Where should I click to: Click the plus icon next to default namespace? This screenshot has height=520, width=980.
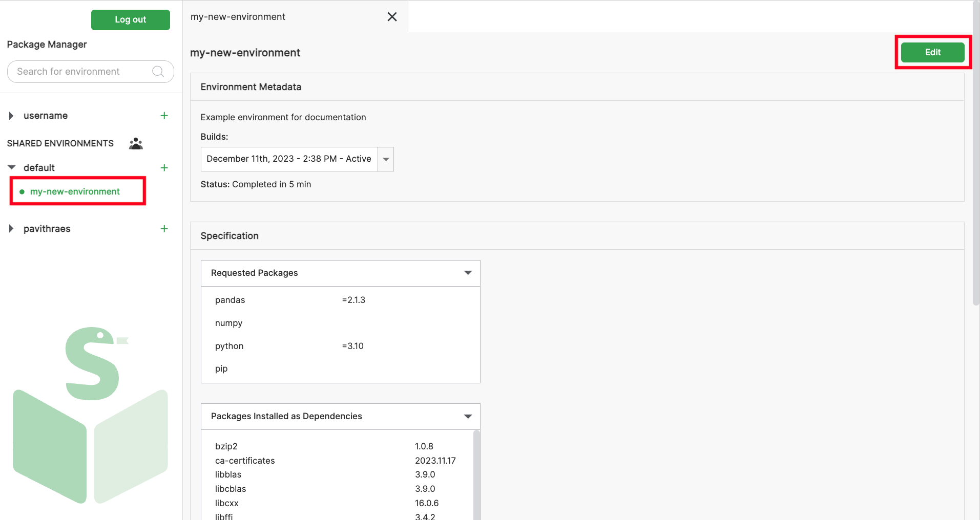[164, 168]
